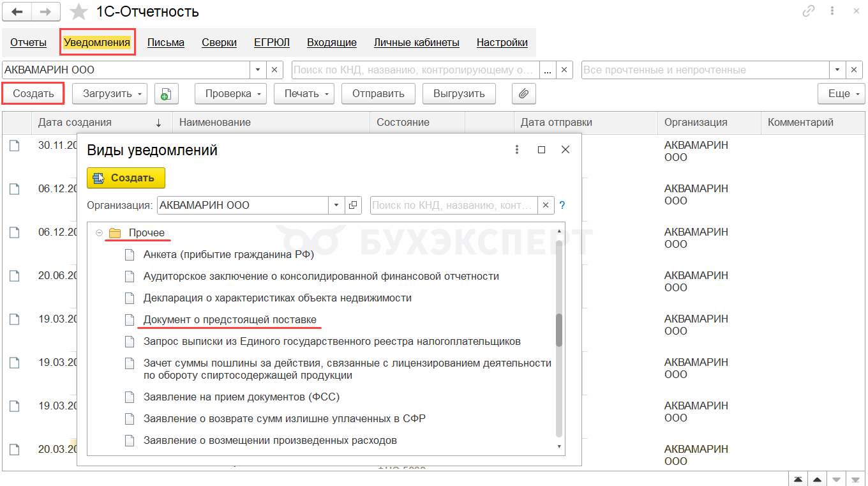Open help via the question mark
Screen dimensions: 868x486
pos(562,206)
